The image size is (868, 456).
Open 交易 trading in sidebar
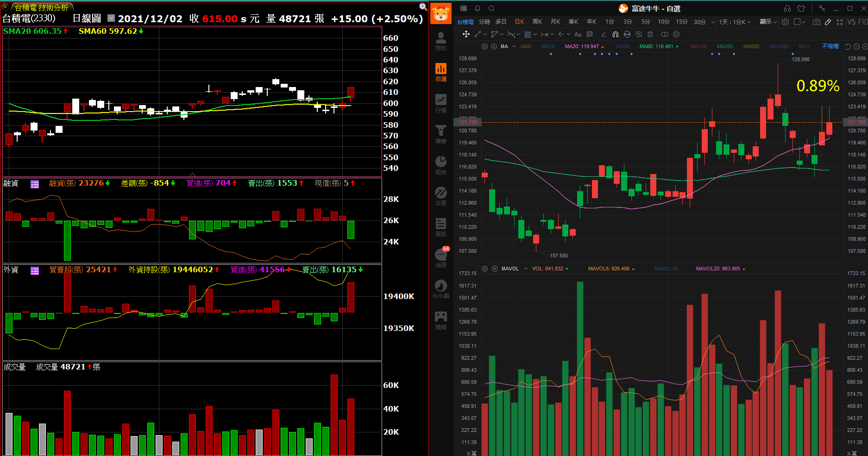(x=441, y=196)
